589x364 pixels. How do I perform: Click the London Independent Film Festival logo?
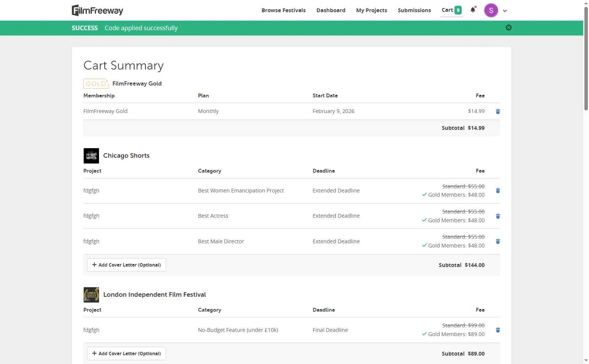point(91,295)
